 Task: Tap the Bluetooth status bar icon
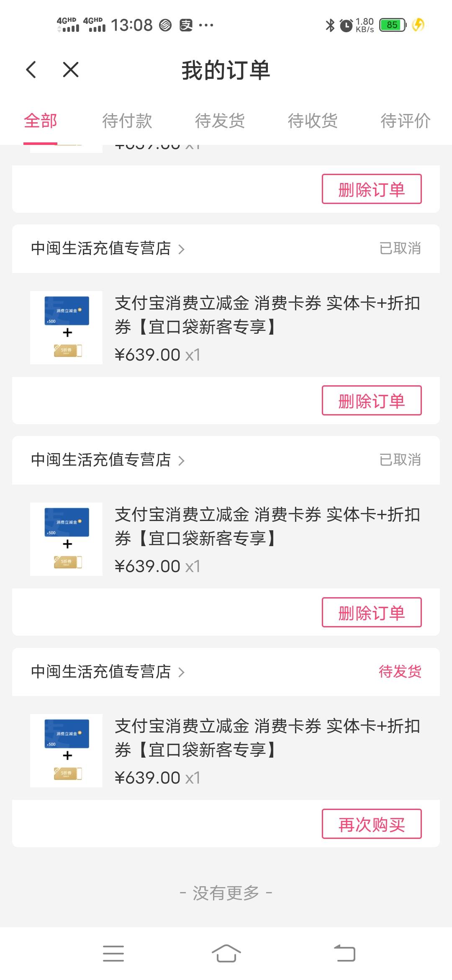click(330, 25)
